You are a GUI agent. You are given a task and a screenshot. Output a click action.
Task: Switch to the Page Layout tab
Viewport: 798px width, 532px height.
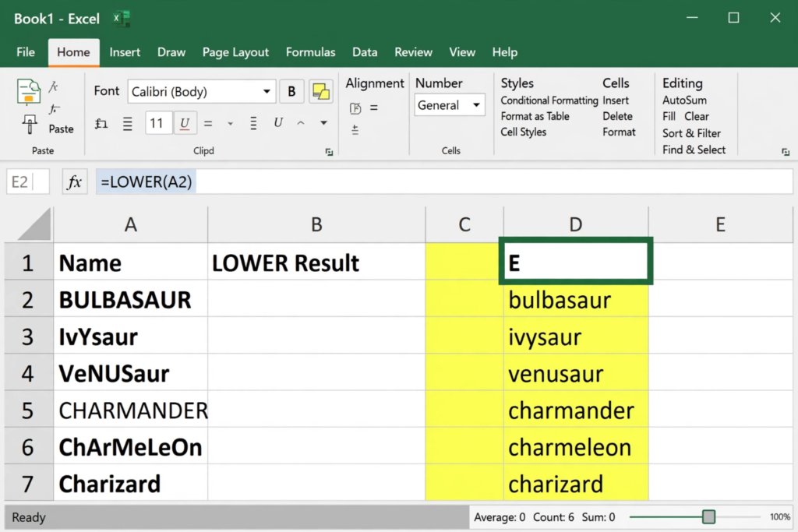click(235, 52)
